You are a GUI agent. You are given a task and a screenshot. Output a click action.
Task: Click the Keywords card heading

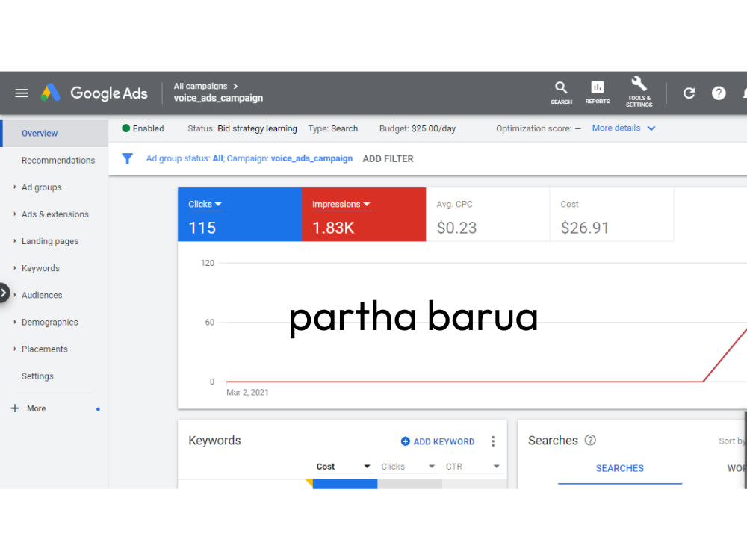(214, 441)
